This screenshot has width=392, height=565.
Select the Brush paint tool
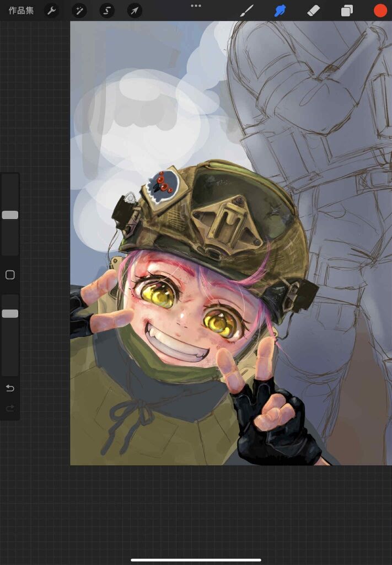point(246,10)
